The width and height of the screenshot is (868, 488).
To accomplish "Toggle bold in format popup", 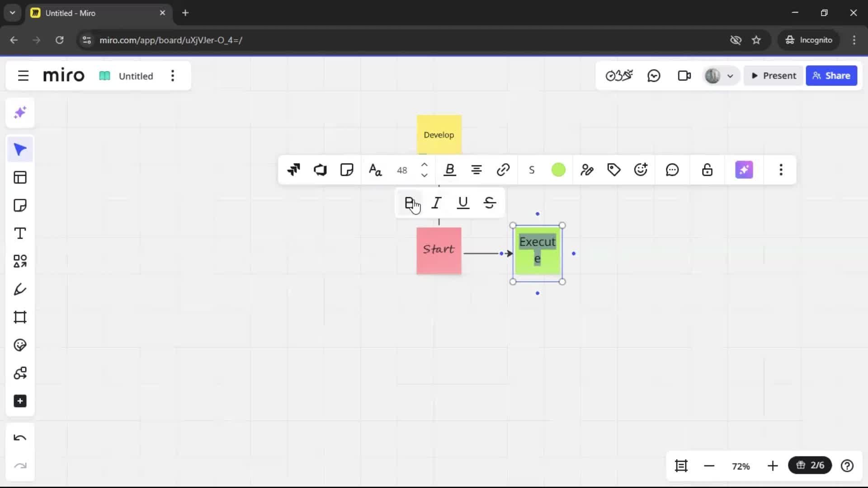I will (409, 203).
